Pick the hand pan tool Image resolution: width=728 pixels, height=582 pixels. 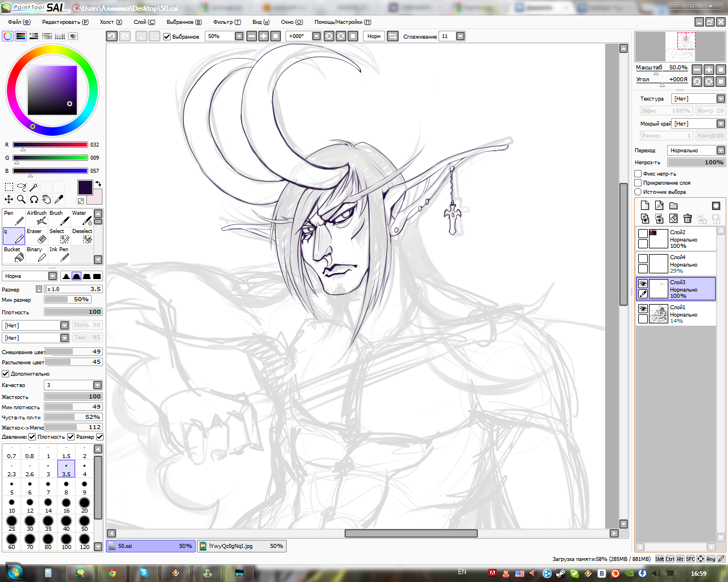[x=47, y=199]
